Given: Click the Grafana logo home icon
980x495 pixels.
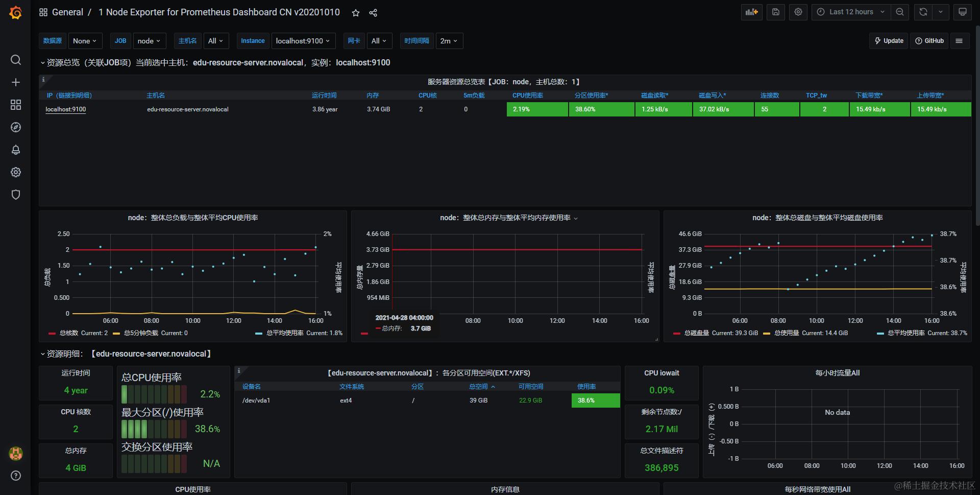Looking at the screenshot, I should tap(16, 12).
